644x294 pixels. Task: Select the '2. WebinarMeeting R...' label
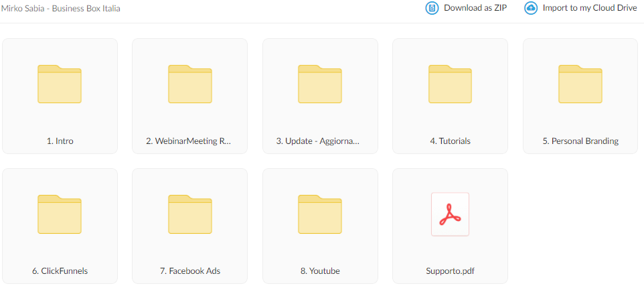pos(189,141)
